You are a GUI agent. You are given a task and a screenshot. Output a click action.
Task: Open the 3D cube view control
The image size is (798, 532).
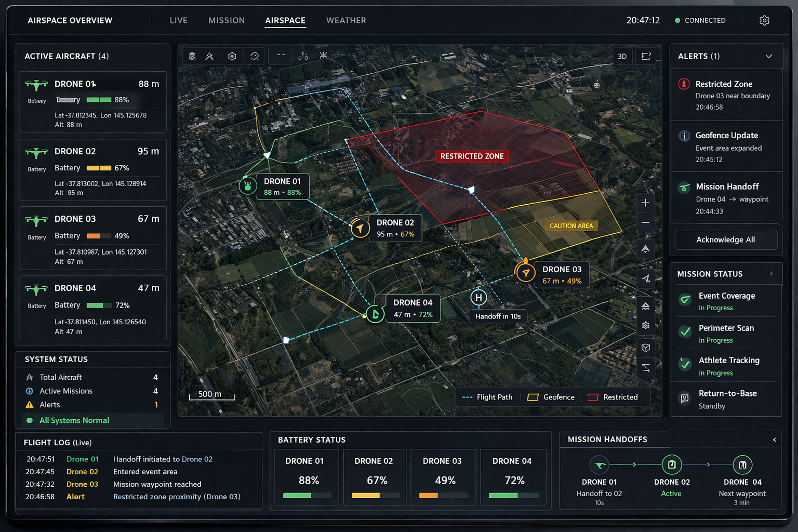(x=646, y=348)
